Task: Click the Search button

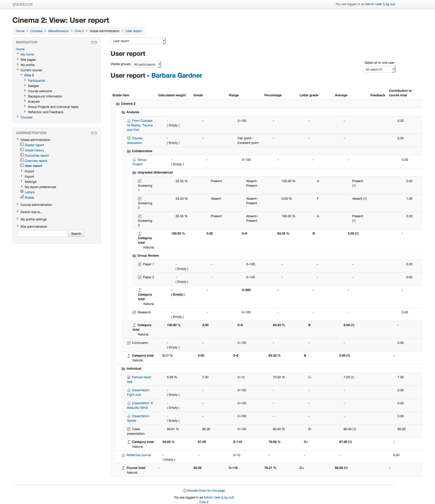Action: 76,233
